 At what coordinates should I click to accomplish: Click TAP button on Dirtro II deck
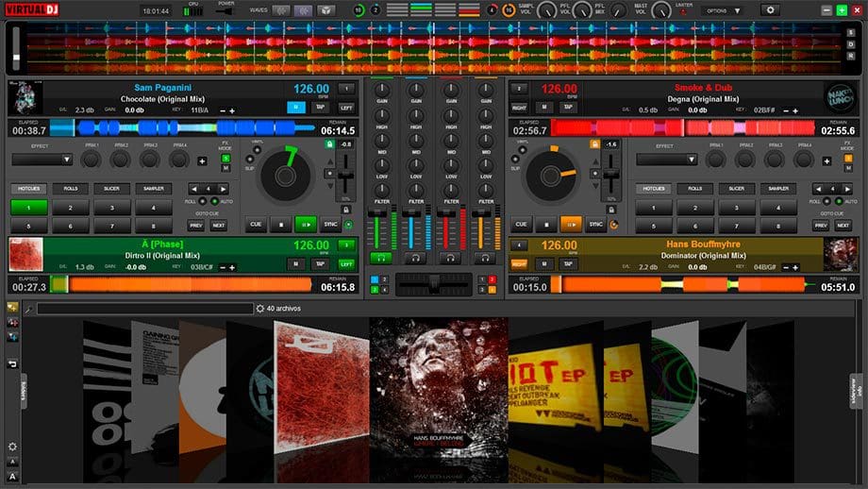point(321,264)
